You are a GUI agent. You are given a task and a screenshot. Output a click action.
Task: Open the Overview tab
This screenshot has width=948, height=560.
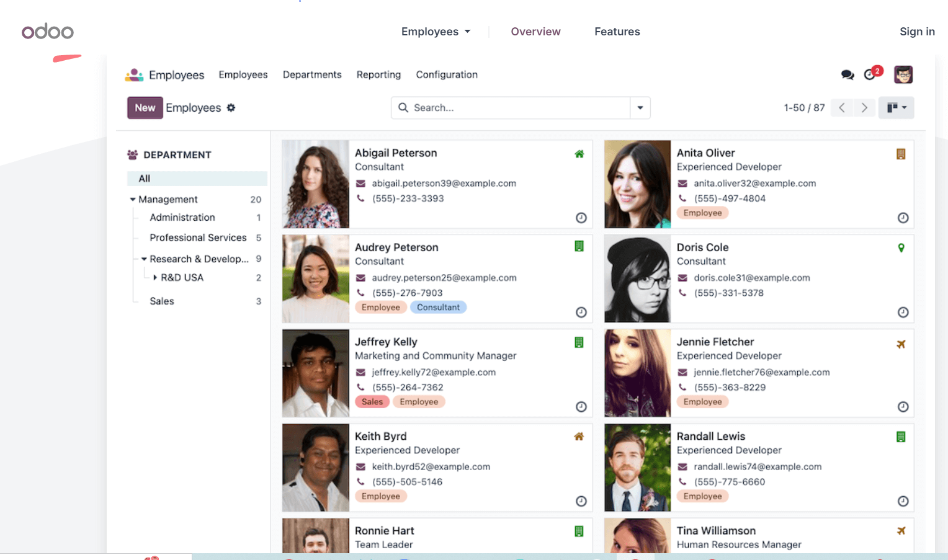click(535, 32)
